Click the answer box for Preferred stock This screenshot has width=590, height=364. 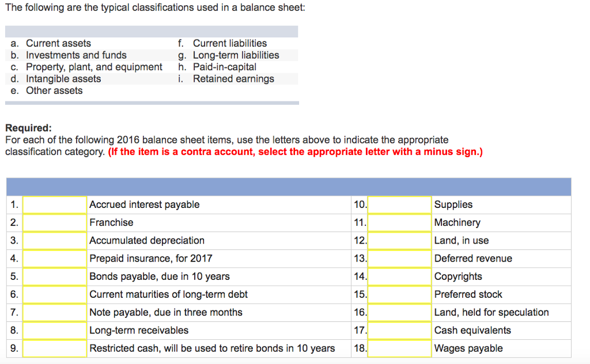(x=400, y=294)
